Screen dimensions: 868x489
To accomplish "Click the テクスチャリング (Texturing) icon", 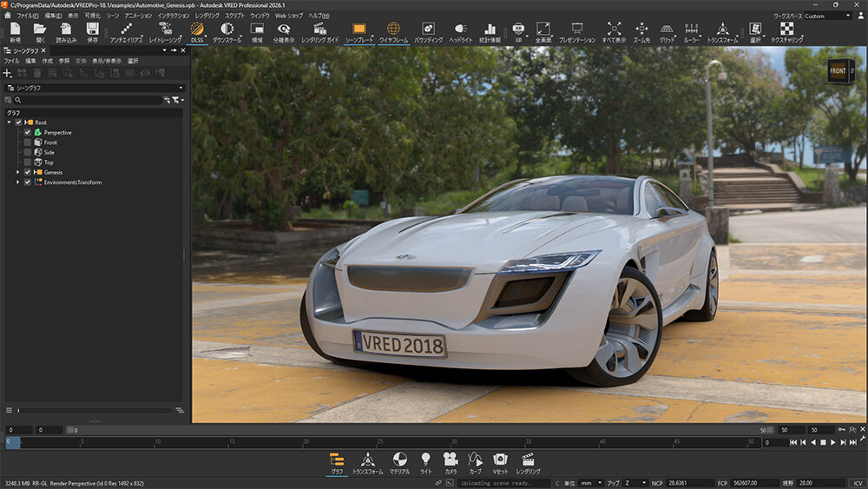I will pos(786,32).
